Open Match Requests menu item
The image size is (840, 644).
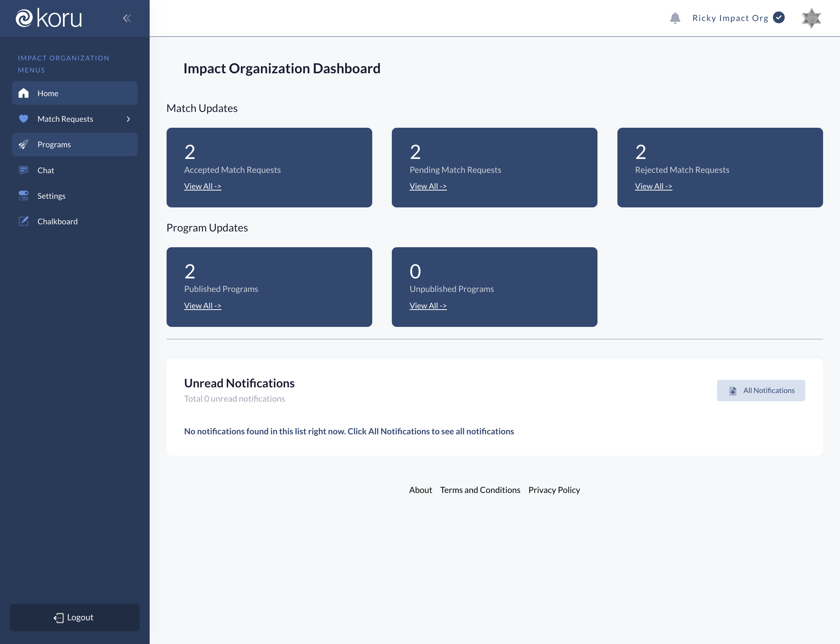click(x=75, y=119)
